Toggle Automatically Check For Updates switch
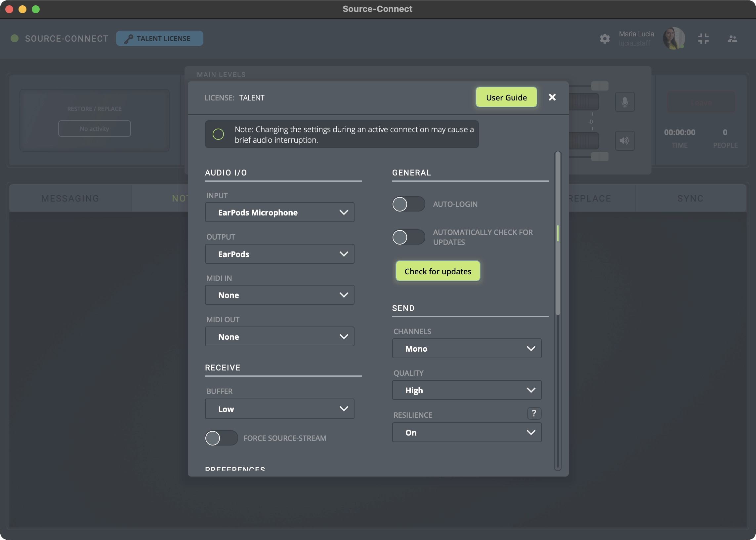 pos(408,237)
